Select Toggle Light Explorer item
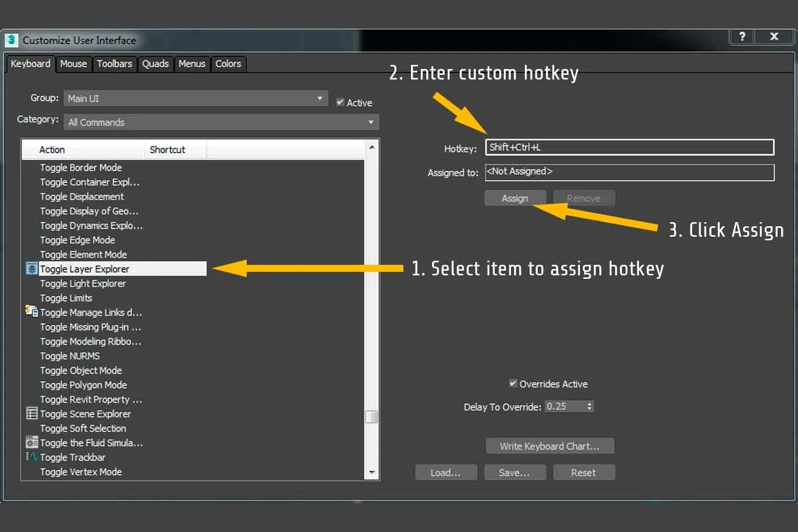This screenshot has width=798, height=532. click(83, 284)
